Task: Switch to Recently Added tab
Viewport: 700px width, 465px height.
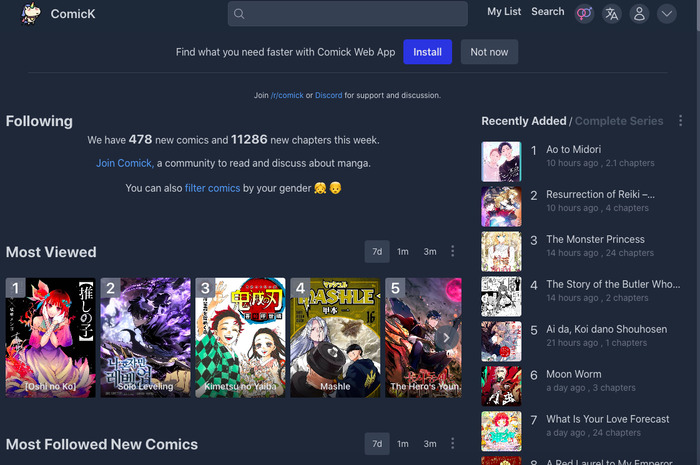Action: click(524, 121)
